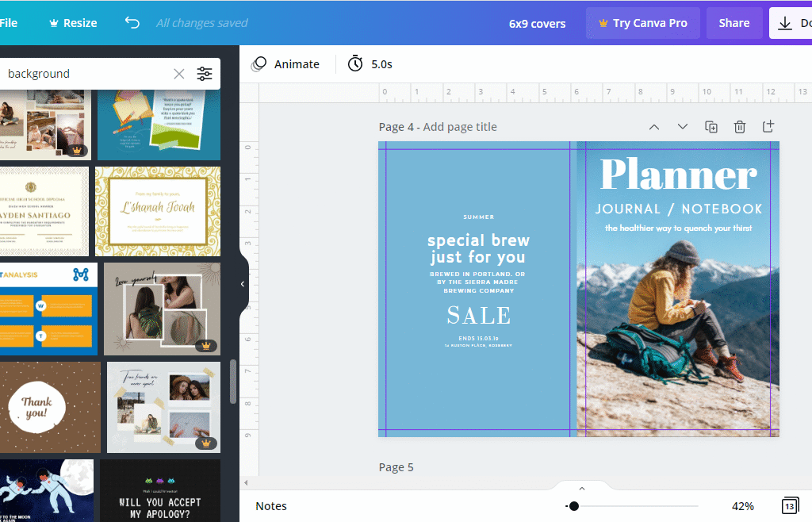Open the 42% zoom level menu

click(x=742, y=506)
